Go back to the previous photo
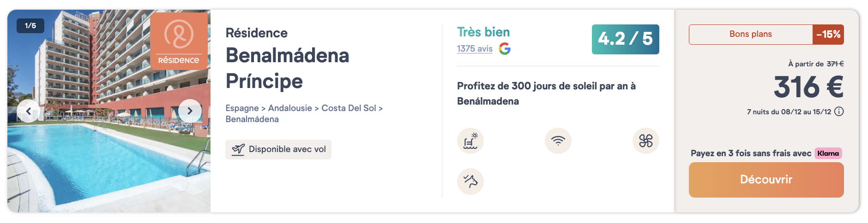868x223 pixels. (29, 111)
